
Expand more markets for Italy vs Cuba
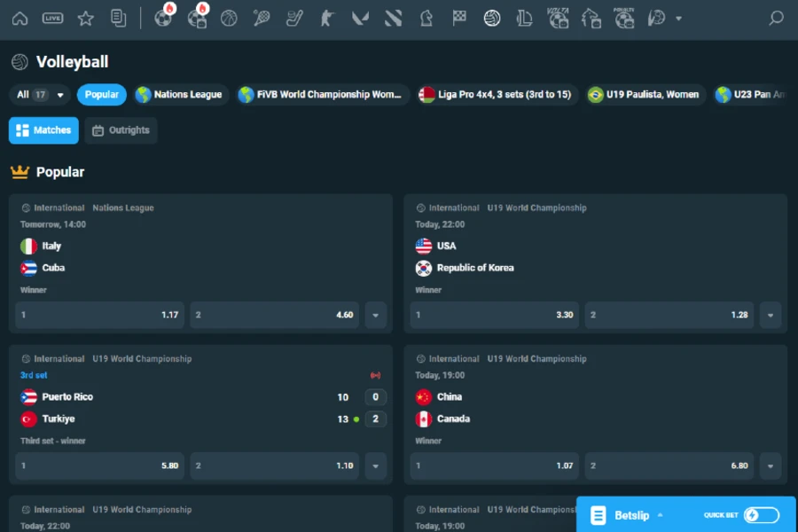375,315
